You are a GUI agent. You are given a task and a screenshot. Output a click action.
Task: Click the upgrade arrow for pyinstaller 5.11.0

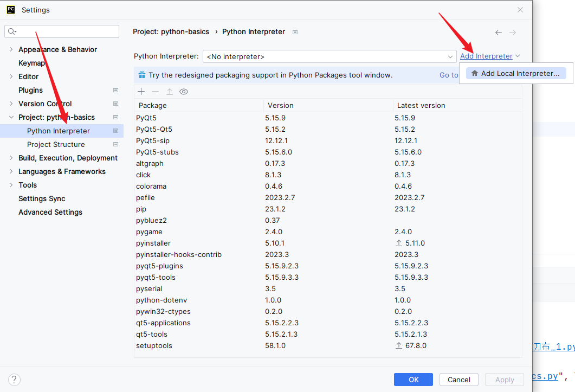(399, 243)
